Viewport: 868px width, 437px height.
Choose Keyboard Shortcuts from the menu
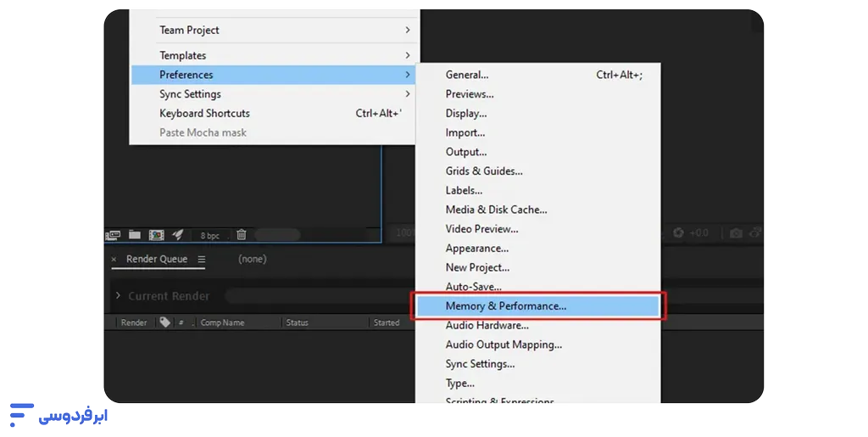[274, 113]
